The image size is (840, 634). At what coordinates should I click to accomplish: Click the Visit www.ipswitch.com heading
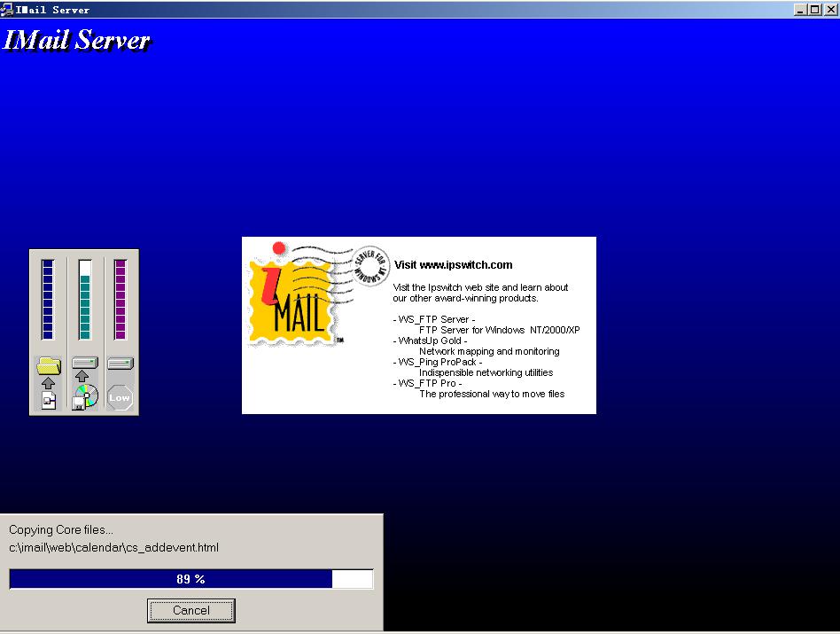(453, 264)
